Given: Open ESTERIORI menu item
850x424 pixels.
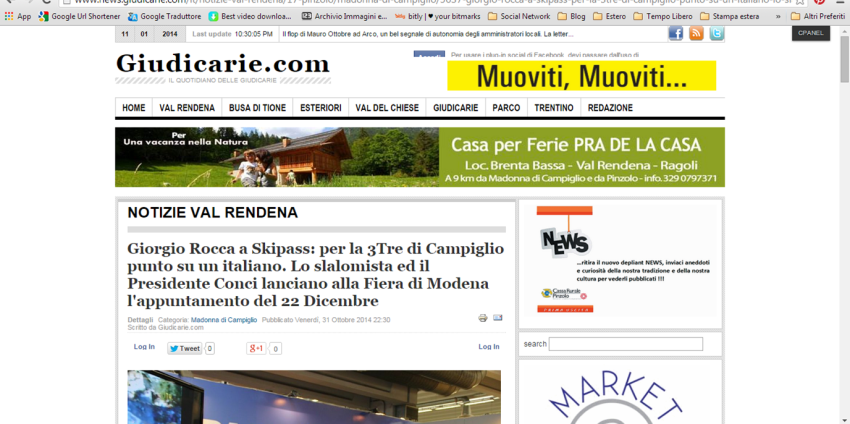Looking at the screenshot, I should pyautogui.click(x=321, y=108).
